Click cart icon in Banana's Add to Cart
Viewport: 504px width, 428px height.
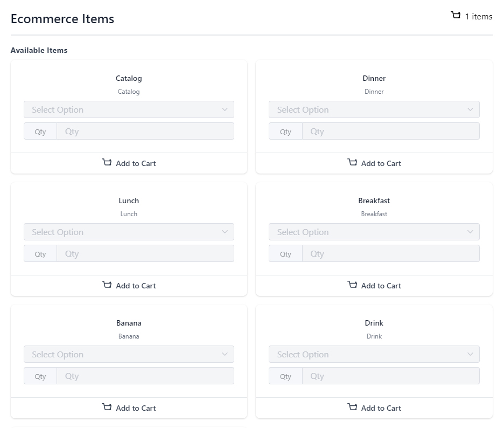click(107, 407)
